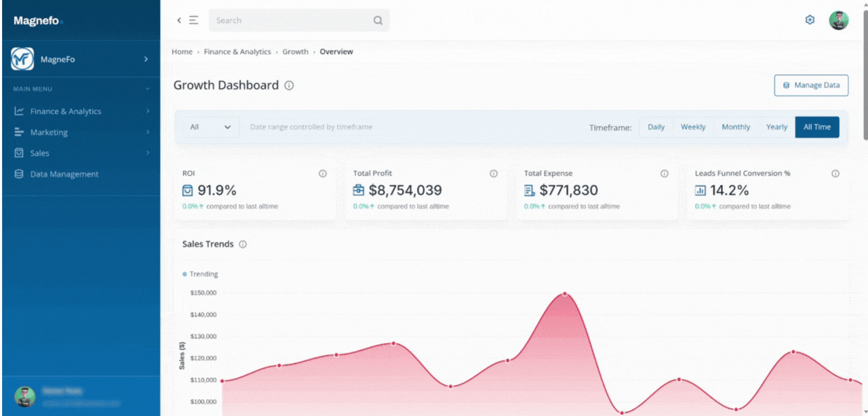
Task: Open Finance & Analytics menu item
Action: [80, 111]
